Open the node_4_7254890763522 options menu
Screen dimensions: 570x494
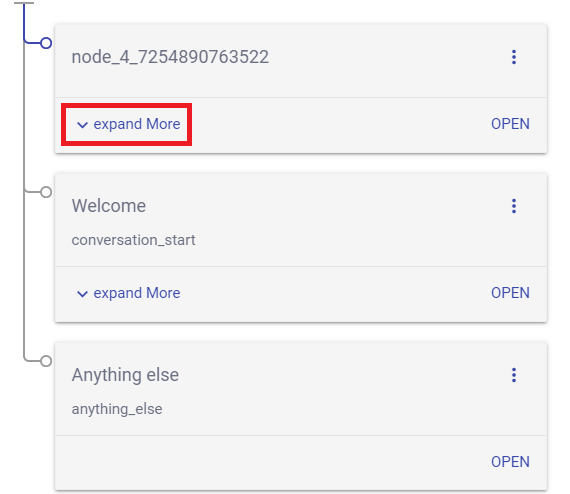(x=514, y=57)
